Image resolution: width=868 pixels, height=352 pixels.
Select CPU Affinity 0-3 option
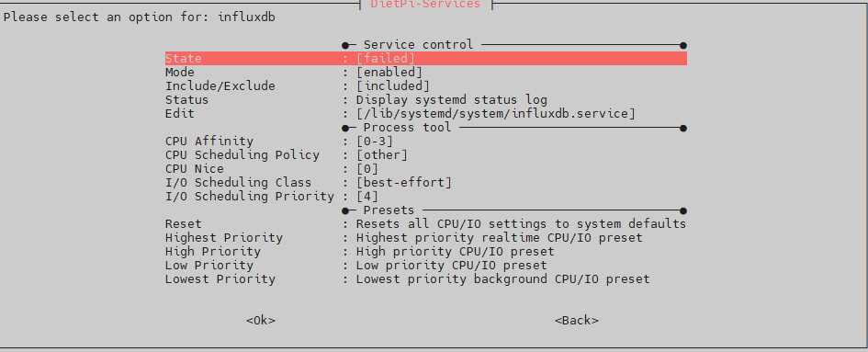425,142
